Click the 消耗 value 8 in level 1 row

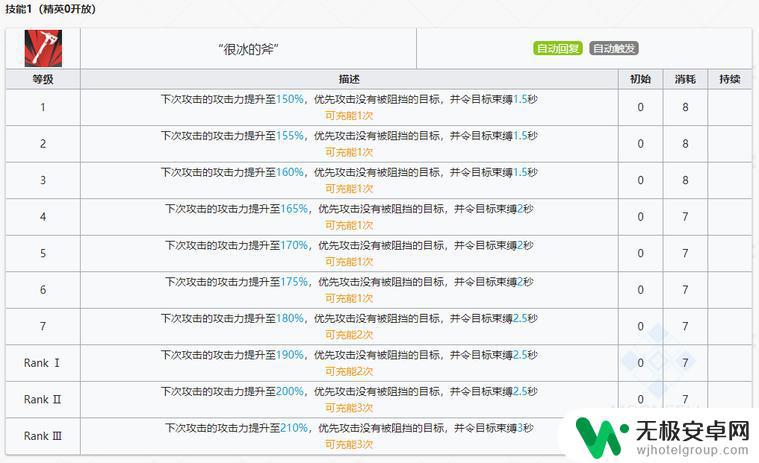click(685, 107)
